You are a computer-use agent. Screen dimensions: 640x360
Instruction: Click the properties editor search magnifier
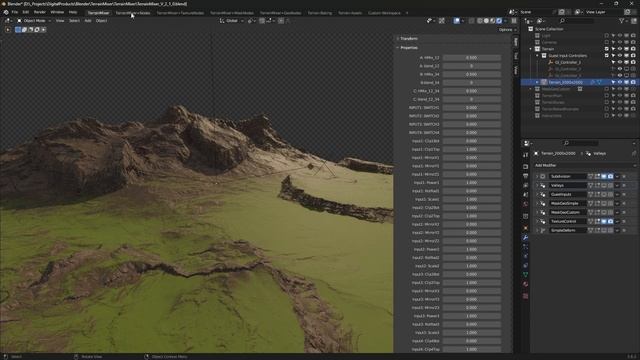[x=566, y=143]
